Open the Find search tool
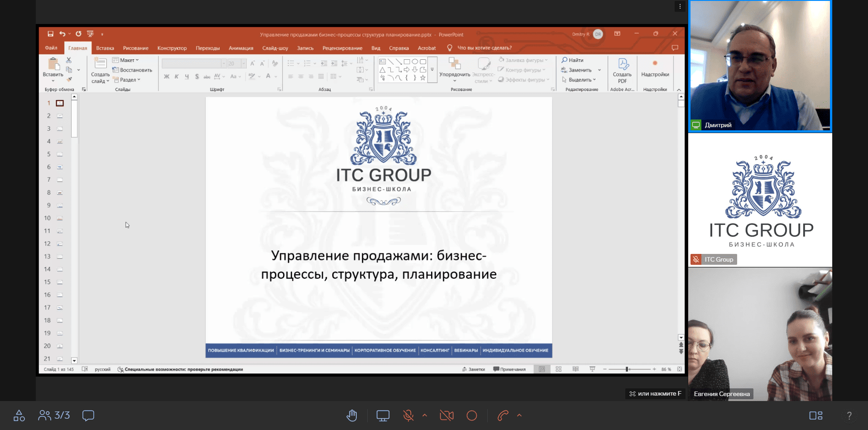The width and height of the screenshot is (868, 430). click(x=572, y=60)
